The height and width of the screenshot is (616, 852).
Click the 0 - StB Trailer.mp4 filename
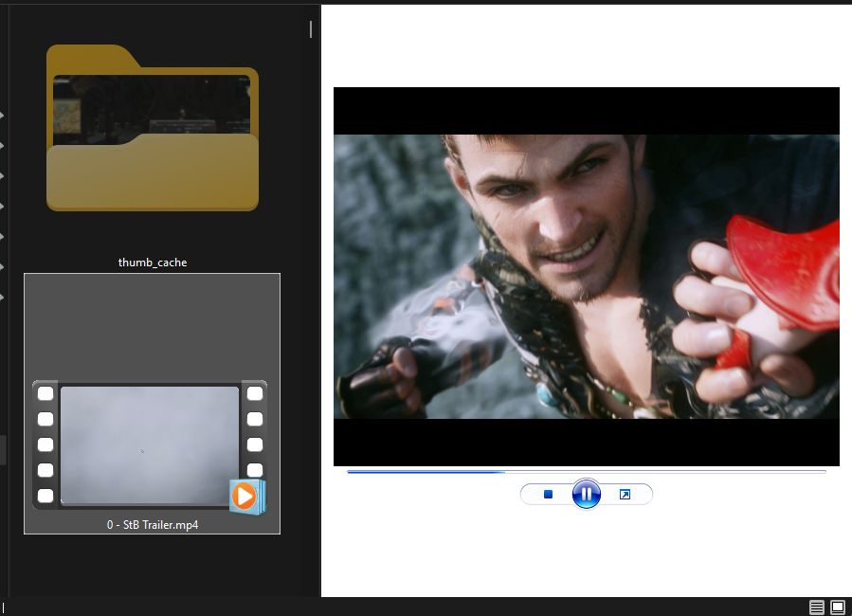[153, 525]
